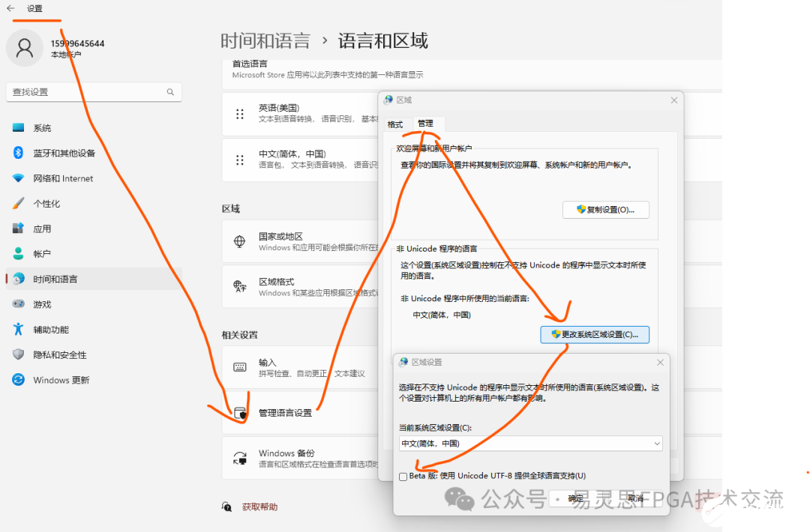
Task: Click the 复制设置 button
Action: [x=604, y=210]
